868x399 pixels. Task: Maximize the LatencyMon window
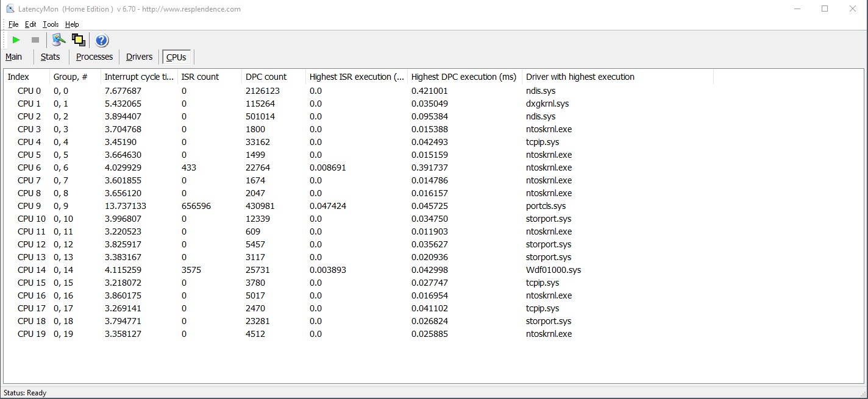(825, 9)
